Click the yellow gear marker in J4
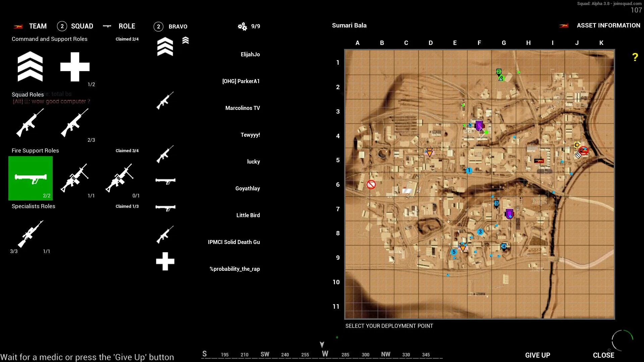 tap(577, 145)
